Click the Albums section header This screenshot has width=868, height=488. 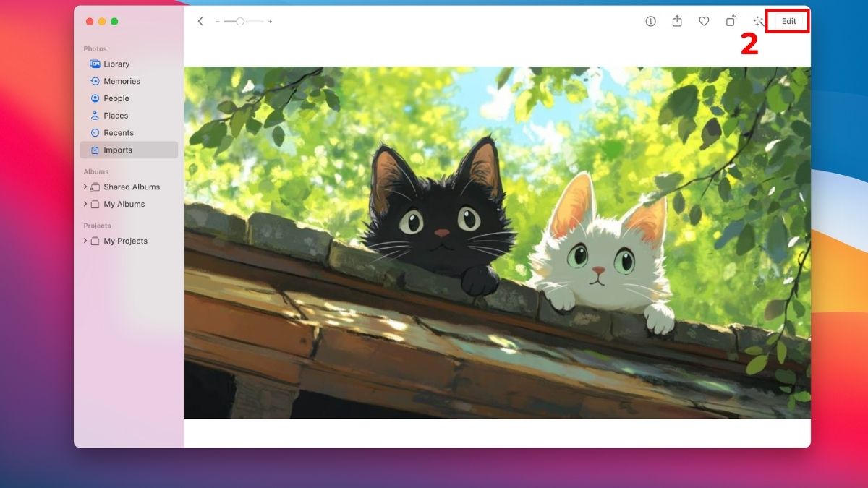[x=95, y=171]
